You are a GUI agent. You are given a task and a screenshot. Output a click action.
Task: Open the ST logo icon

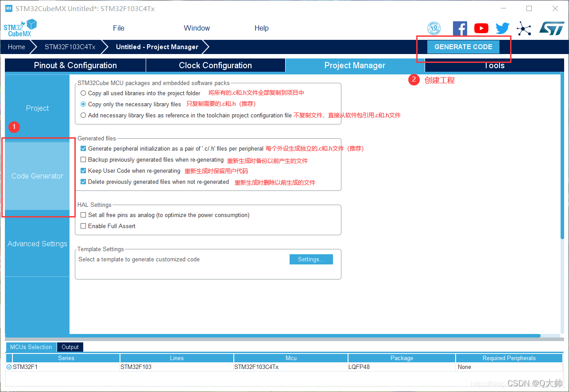(x=552, y=28)
